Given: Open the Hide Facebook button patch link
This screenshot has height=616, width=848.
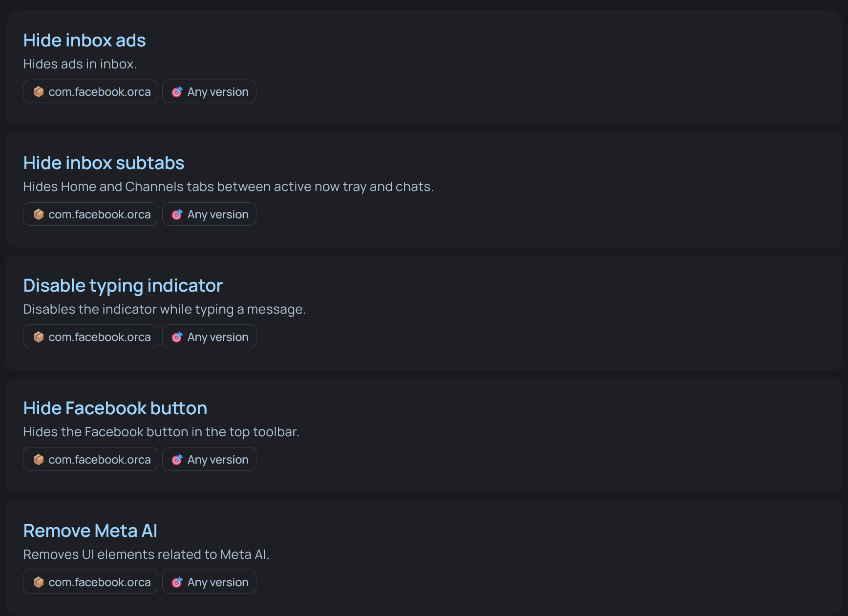Looking at the screenshot, I should pyautogui.click(x=115, y=408).
